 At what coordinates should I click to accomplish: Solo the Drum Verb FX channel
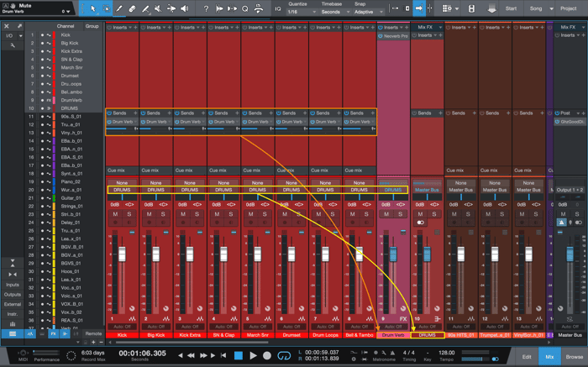400,214
